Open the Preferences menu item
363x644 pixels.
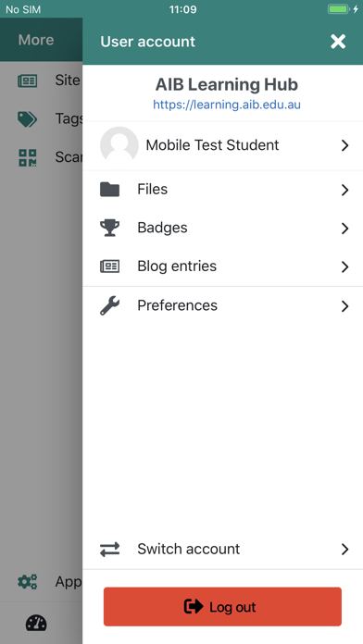[x=223, y=306]
